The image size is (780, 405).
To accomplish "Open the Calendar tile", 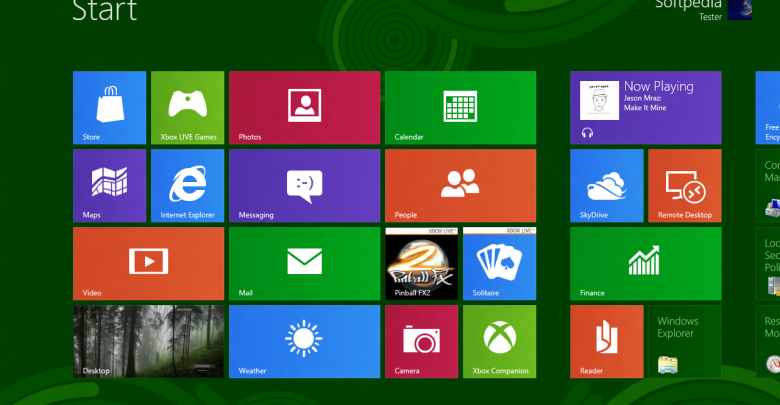I will pyautogui.click(x=460, y=107).
